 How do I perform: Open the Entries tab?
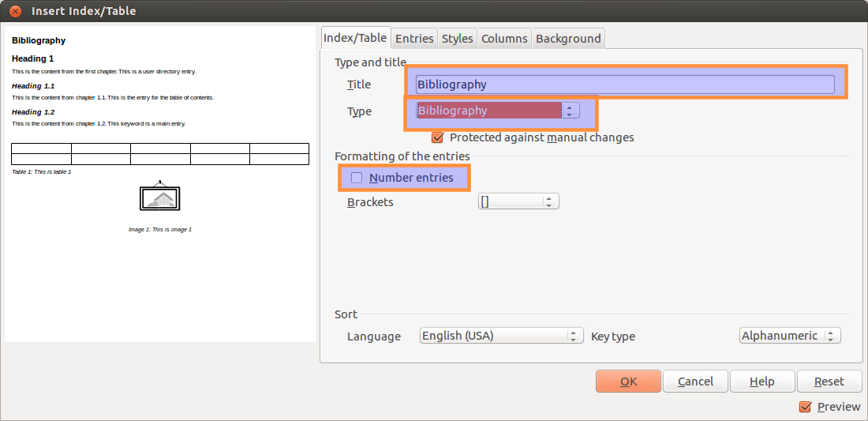[414, 39]
